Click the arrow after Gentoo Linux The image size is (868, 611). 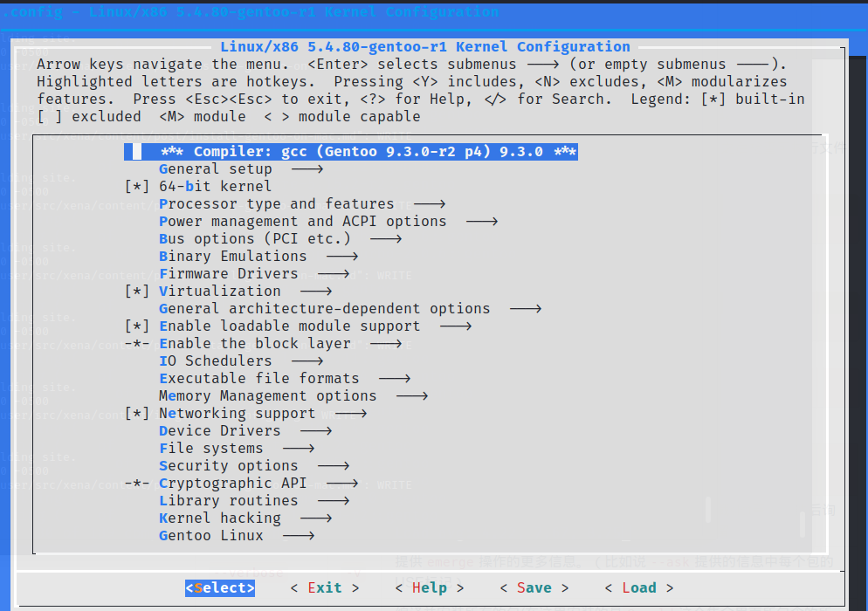click(299, 536)
